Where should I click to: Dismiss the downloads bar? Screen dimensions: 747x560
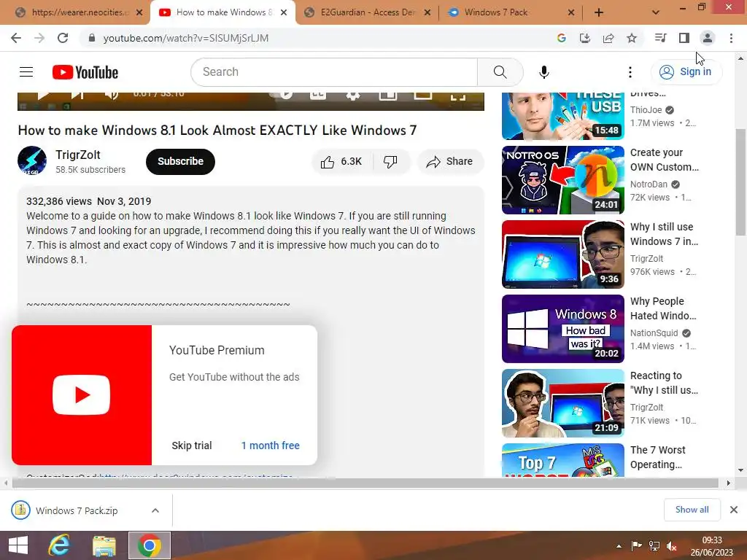pyautogui.click(x=734, y=510)
